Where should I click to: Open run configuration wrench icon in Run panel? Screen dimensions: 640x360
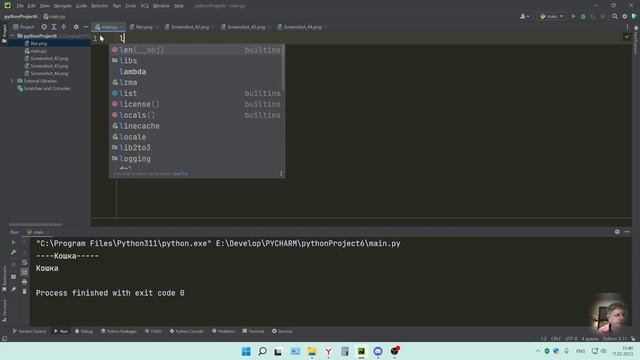tap(13, 252)
